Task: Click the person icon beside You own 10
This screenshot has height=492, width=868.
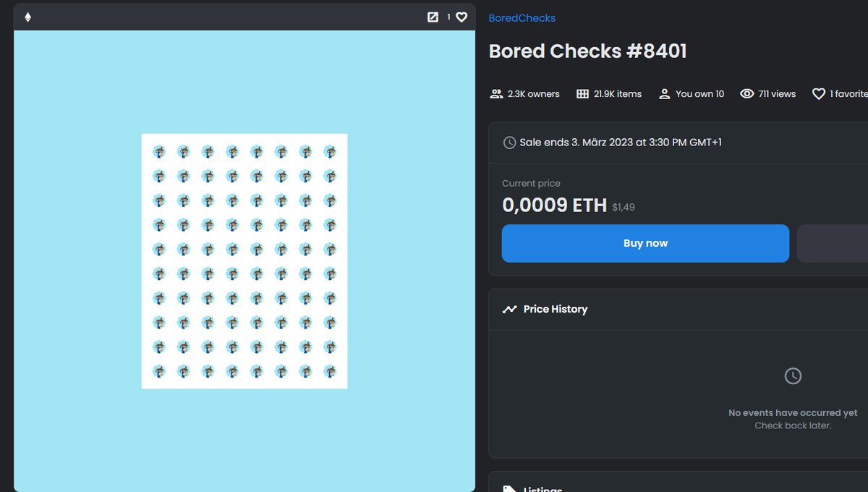Action: point(665,94)
